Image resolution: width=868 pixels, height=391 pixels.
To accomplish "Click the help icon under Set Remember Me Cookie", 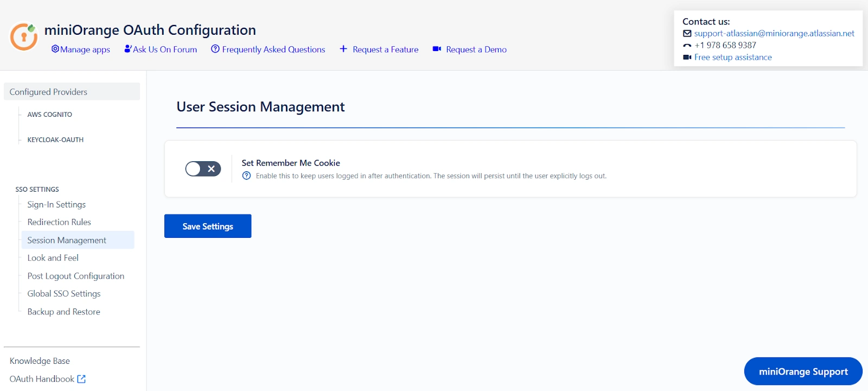I will pos(246,175).
